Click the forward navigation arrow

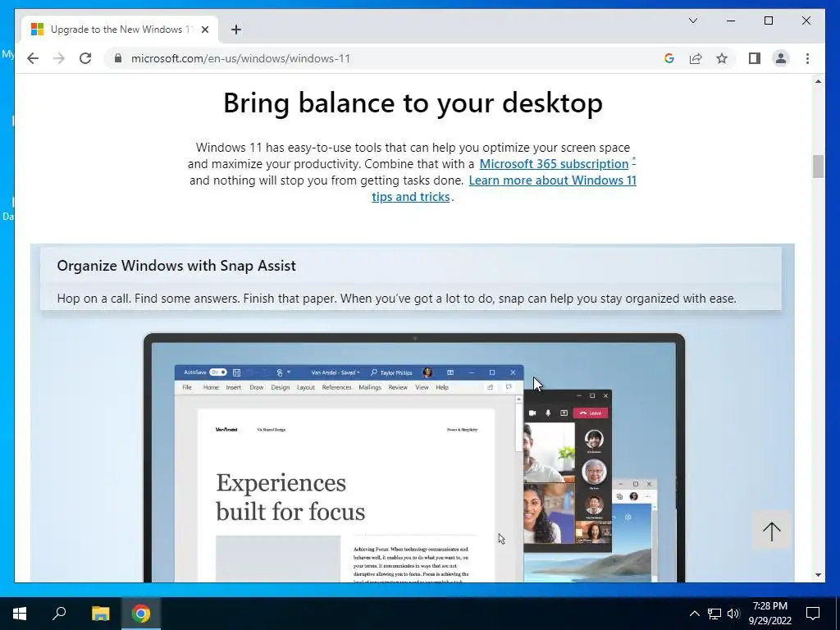pos(59,58)
